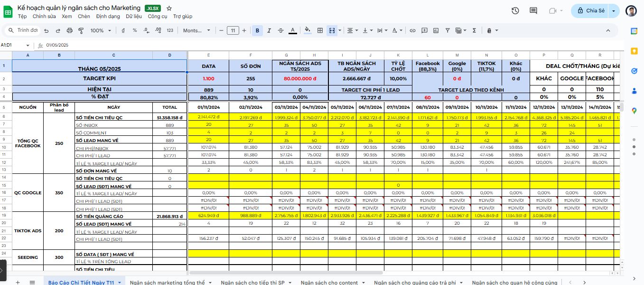Image resolution: width=644 pixels, height=285 pixels.
Task: Open the Xem menu
Action: tap(67, 16)
